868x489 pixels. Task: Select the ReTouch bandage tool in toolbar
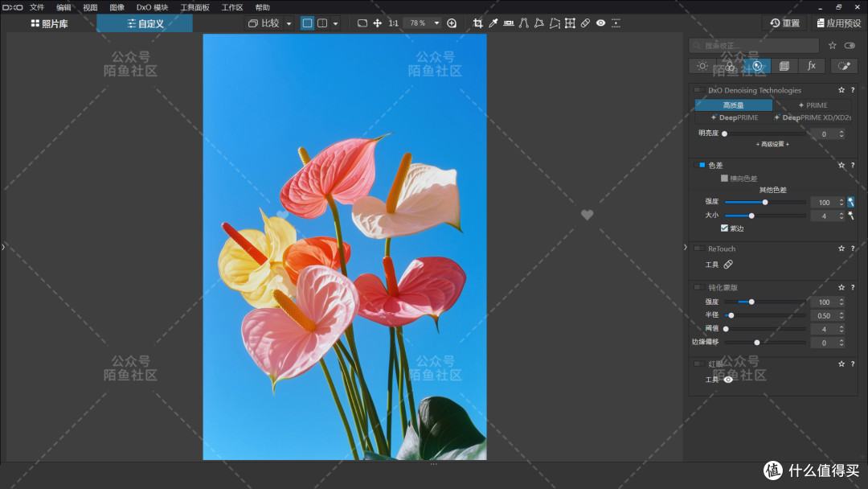point(585,23)
